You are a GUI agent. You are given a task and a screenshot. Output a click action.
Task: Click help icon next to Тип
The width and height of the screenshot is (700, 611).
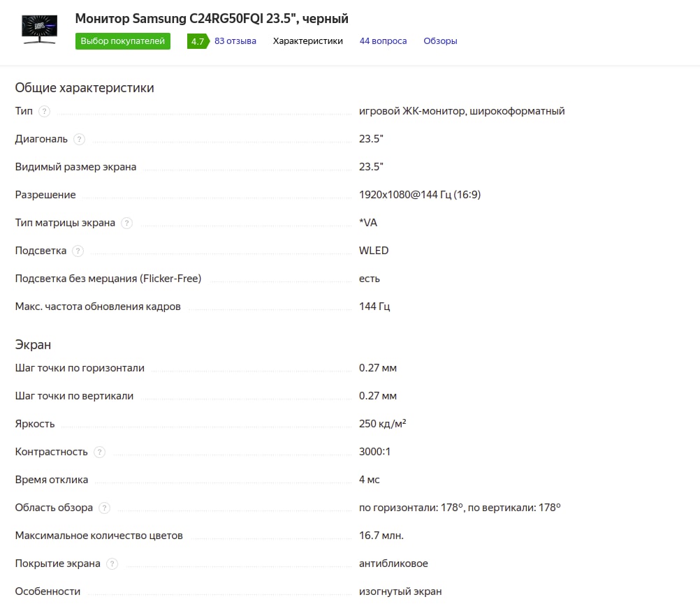pyautogui.click(x=45, y=111)
